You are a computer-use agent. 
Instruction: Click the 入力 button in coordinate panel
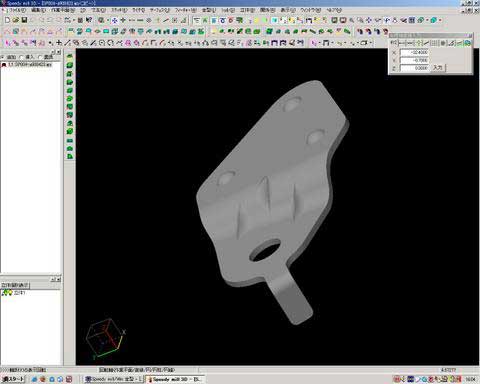pyautogui.click(x=438, y=68)
